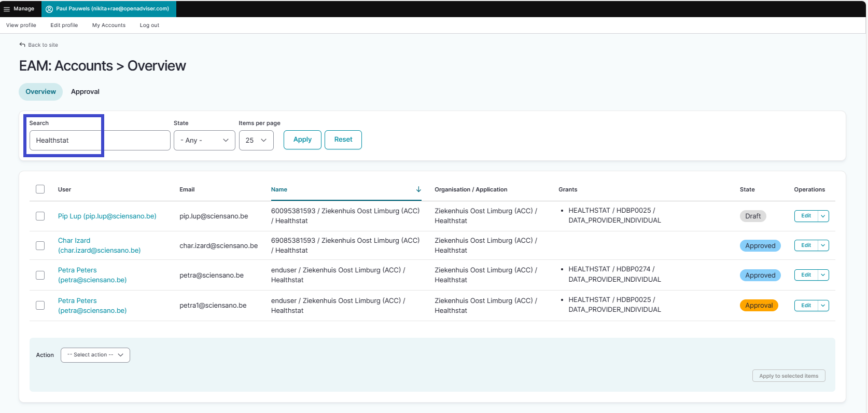Screen dimensions: 868x413
Task: Click the Approved state badge for Char Izard
Action: [760, 246]
